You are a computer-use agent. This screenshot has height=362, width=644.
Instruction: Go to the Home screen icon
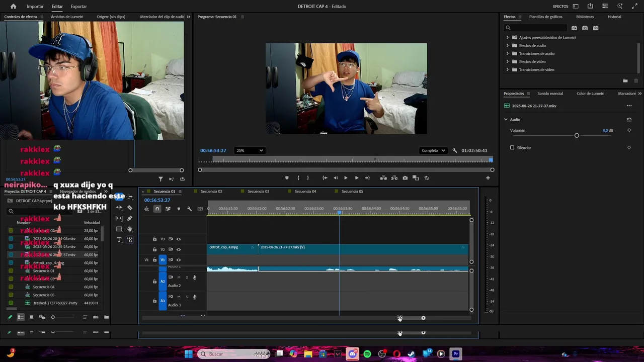tap(13, 7)
